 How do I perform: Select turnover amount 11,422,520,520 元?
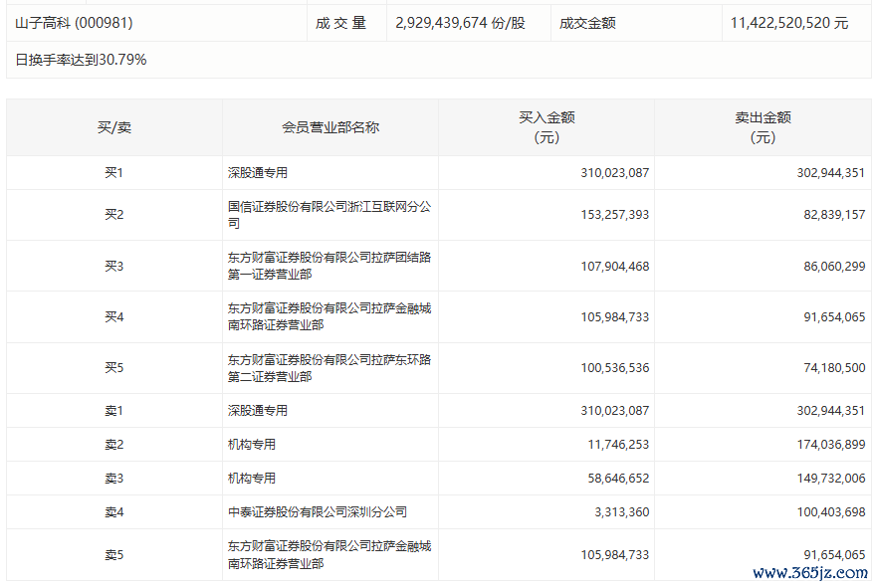pyautogui.click(x=789, y=23)
